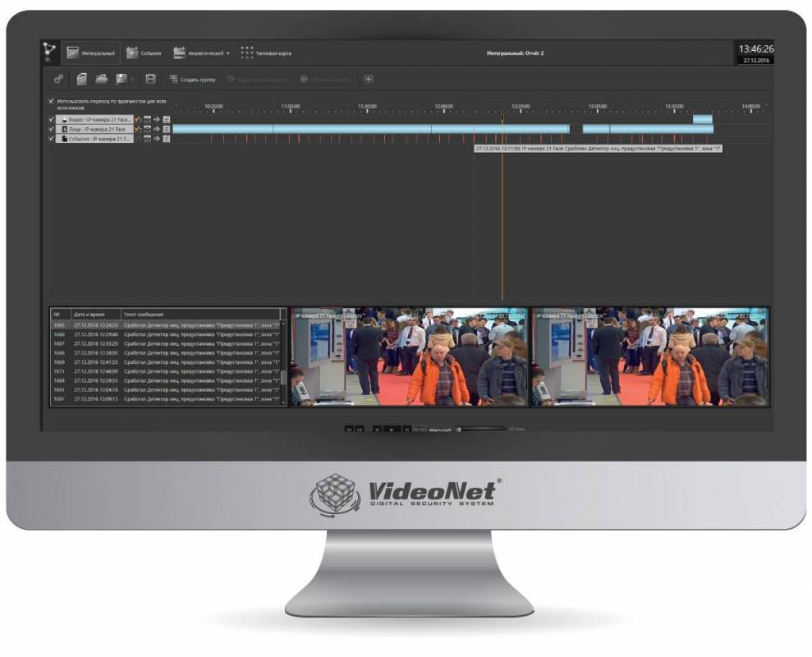
Task: Click the Аналитический calendar icon
Action: tap(179, 53)
